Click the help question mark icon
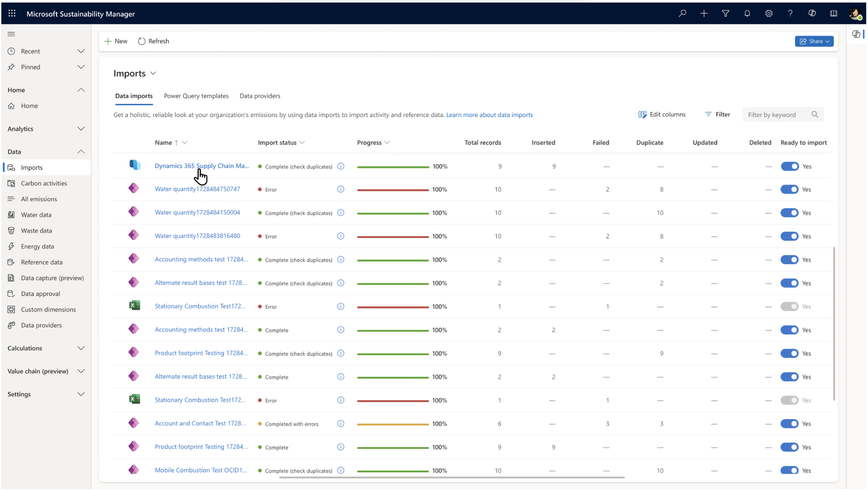Viewport: 868px width, 492px height. (x=790, y=14)
